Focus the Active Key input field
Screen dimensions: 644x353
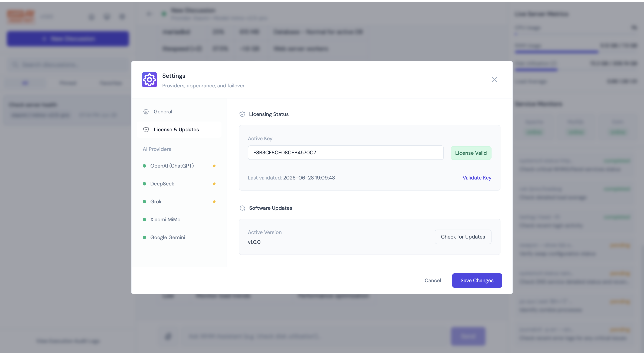346,153
